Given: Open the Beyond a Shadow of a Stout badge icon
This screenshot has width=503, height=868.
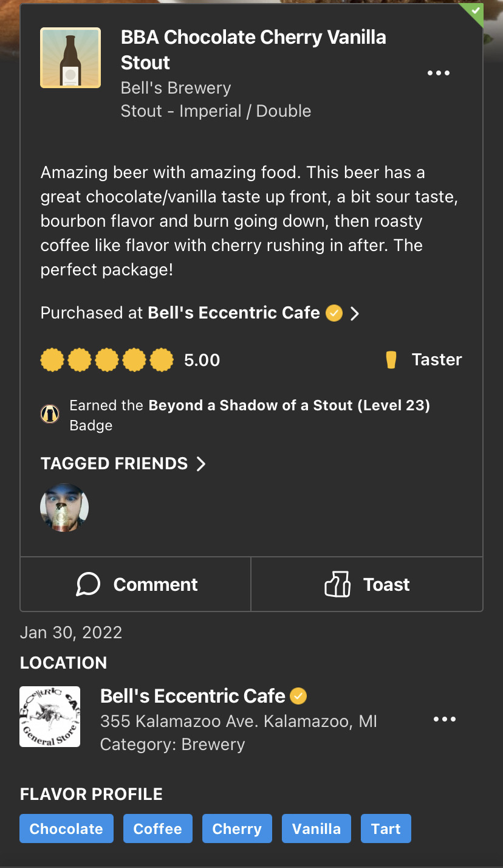Looking at the screenshot, I should pyautogui.click(x=50, y=414).
